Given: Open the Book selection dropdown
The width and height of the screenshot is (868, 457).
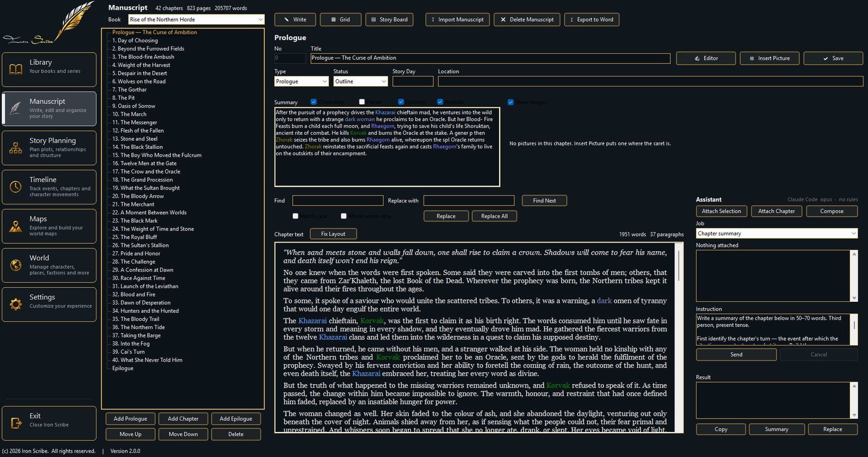Looking at the screenshot, I should click(196, 20).
